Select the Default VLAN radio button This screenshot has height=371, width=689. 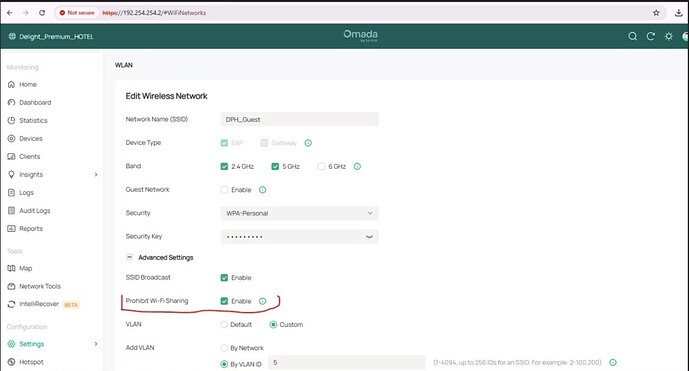[x=224, y=324]
